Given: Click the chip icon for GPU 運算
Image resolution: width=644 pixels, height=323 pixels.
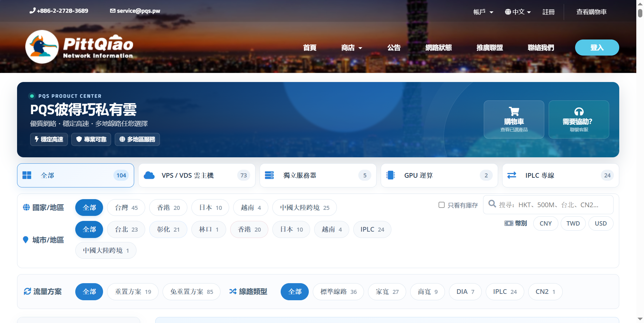Looking at the screenshot, I should pyautogui.click(x=390, y=175).
